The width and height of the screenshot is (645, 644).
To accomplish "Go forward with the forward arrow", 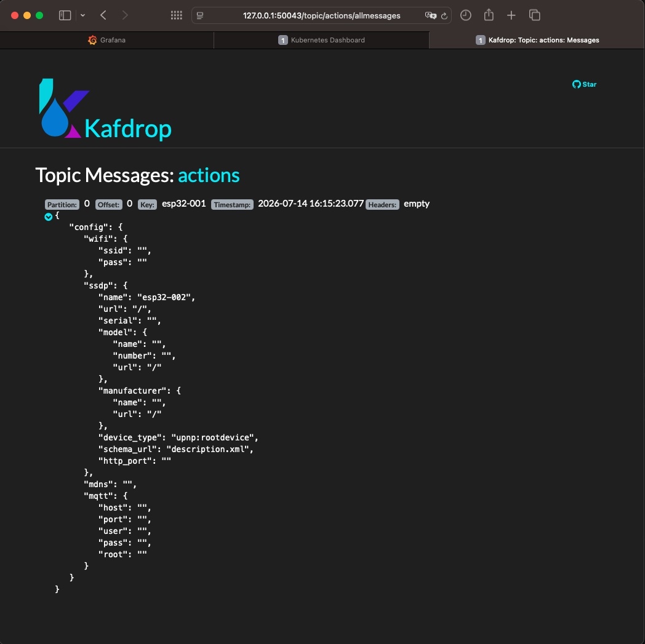I will pyautogui.click(x=125, y=15).
